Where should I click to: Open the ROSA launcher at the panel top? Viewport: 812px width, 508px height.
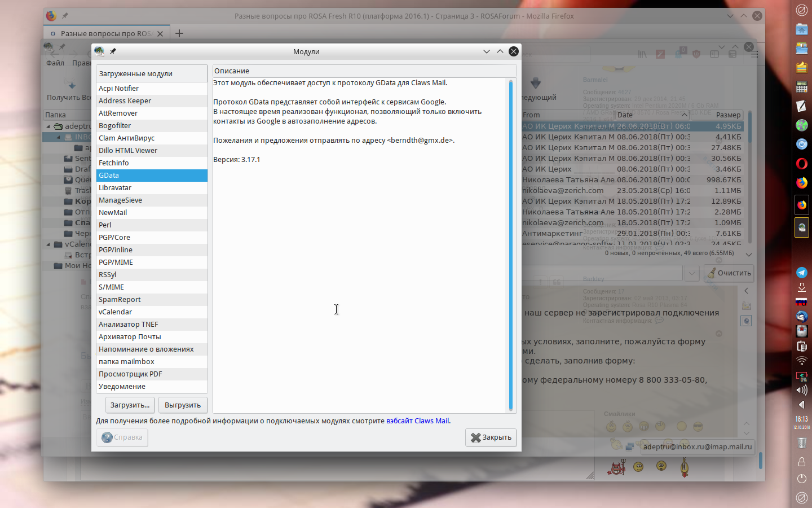pyautogui.click(x=801, y=10)
